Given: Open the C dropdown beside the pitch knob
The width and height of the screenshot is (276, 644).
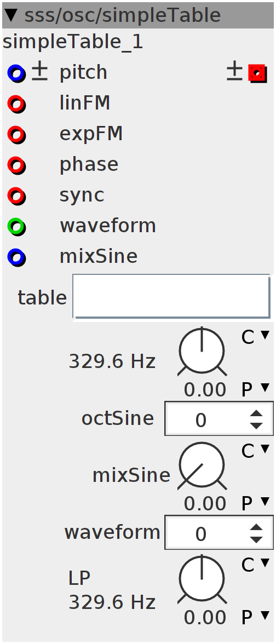Looking at the screenshot, I should point(255,337).
